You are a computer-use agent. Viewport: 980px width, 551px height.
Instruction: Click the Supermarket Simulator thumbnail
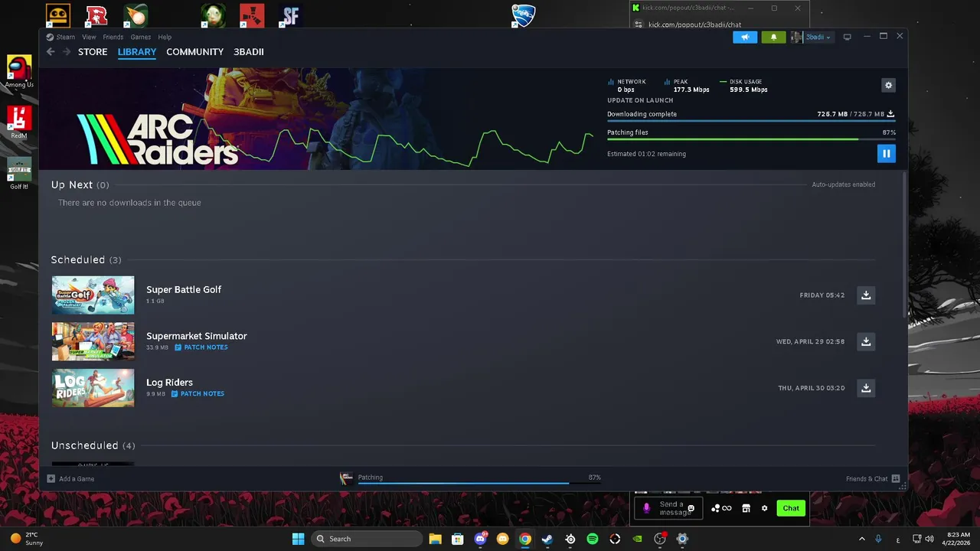click(x=93, y=341)
